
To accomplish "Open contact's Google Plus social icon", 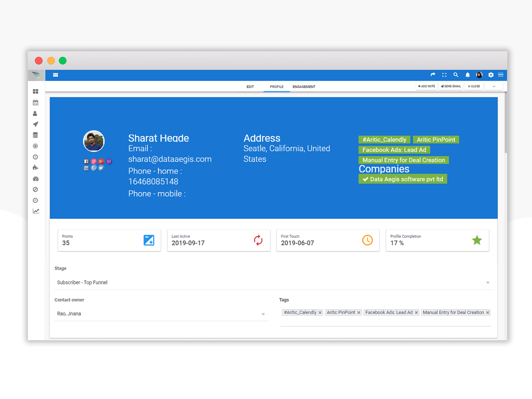I will click(x=101, y=161).
